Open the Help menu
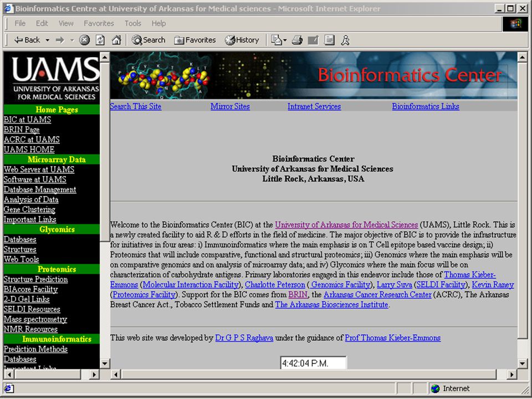 tap(158, 23)
